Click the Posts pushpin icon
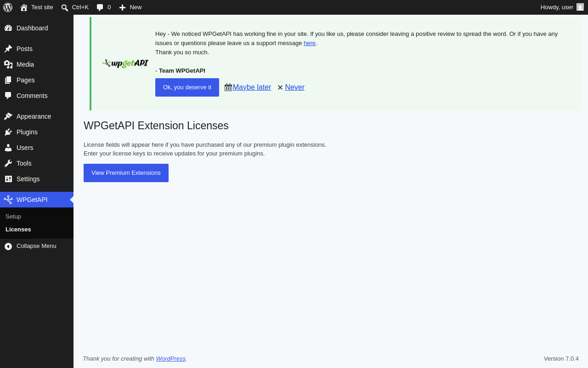588x368 pixels. (x=8, y=49)
